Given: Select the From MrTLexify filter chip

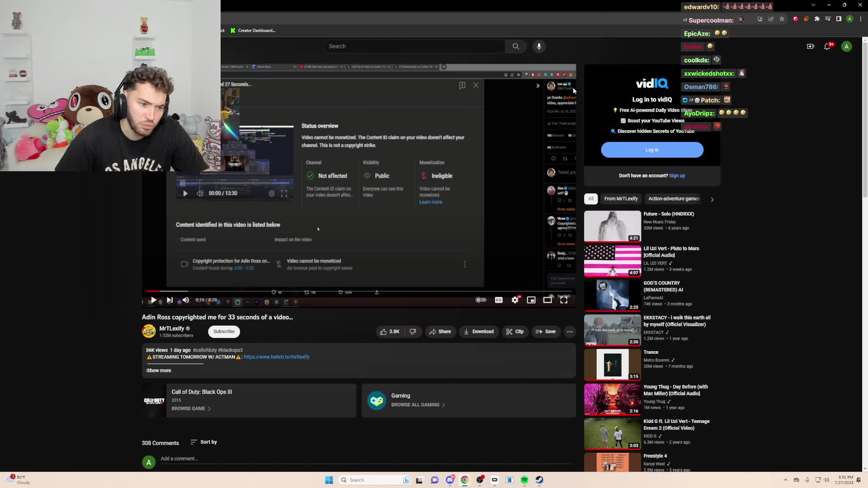Looking at the screenshot, I should point(621,199).
